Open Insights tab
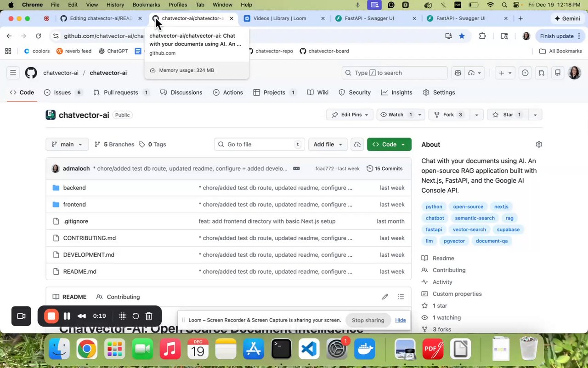This screenshot has width=588, height=368. [x=396, y=92]
